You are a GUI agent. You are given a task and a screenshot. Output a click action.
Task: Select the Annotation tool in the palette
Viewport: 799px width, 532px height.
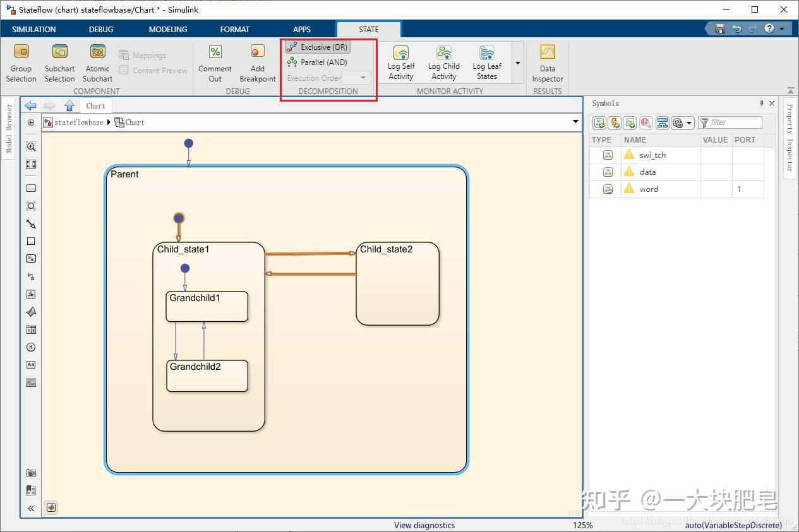(x=31, y=365)
